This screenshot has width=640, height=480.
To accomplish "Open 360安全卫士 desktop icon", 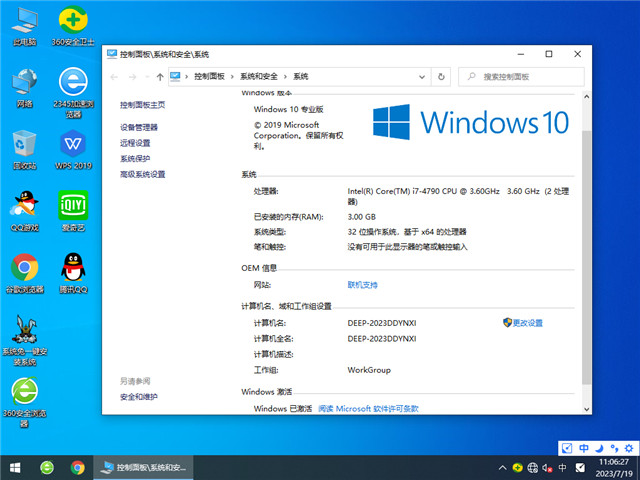I will click(73, 27).
